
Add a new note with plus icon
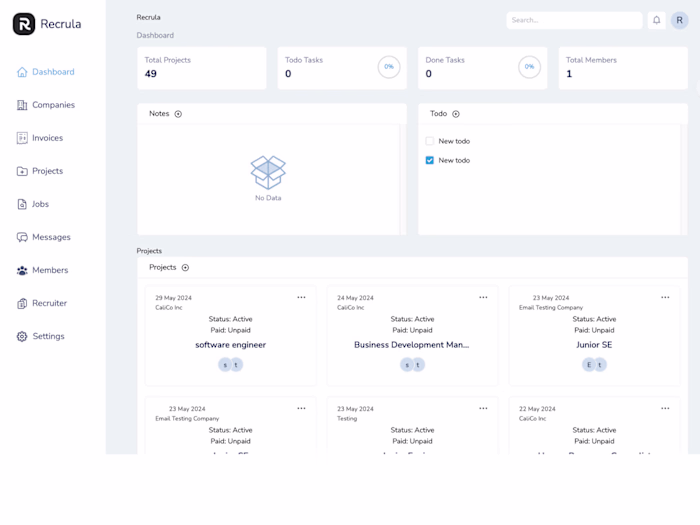178,114
